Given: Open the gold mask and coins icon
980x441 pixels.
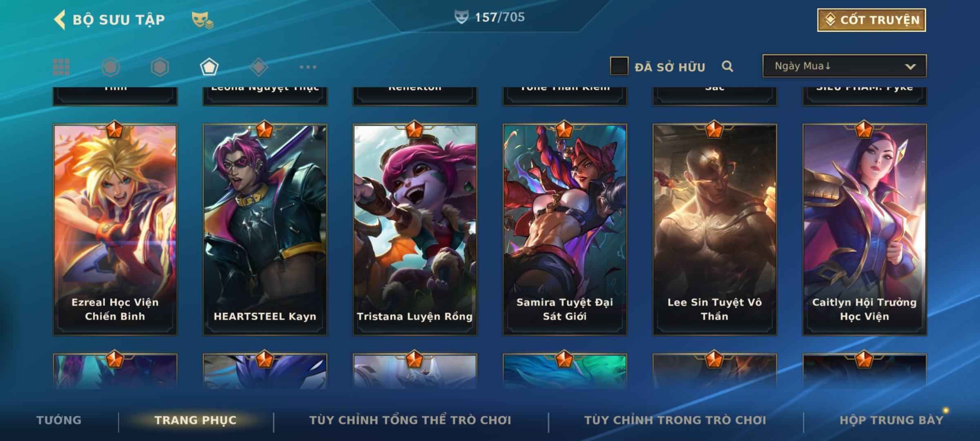Looking at the screenshot, I should (x=203, y=20).
